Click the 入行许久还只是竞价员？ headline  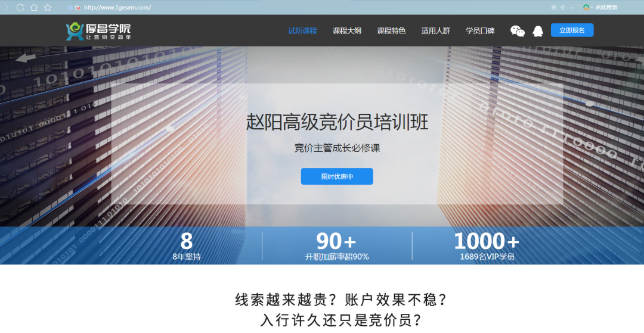(341, 320)
